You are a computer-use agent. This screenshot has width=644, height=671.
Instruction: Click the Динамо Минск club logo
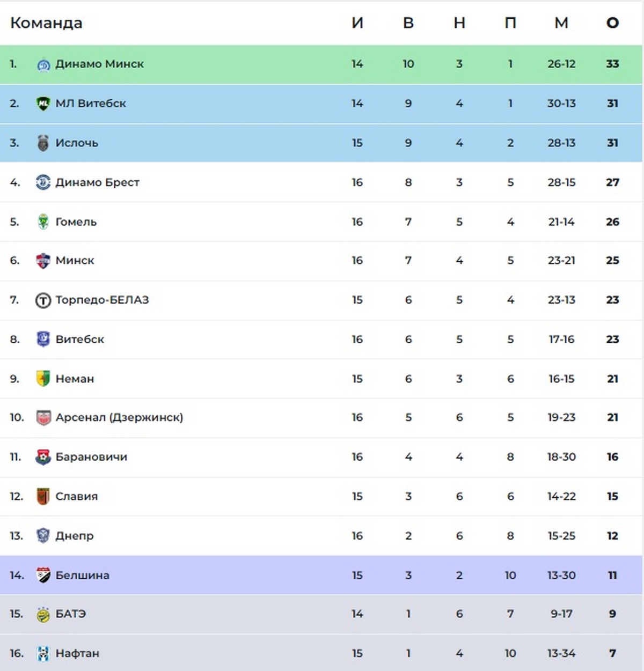(x=43, y=65)
